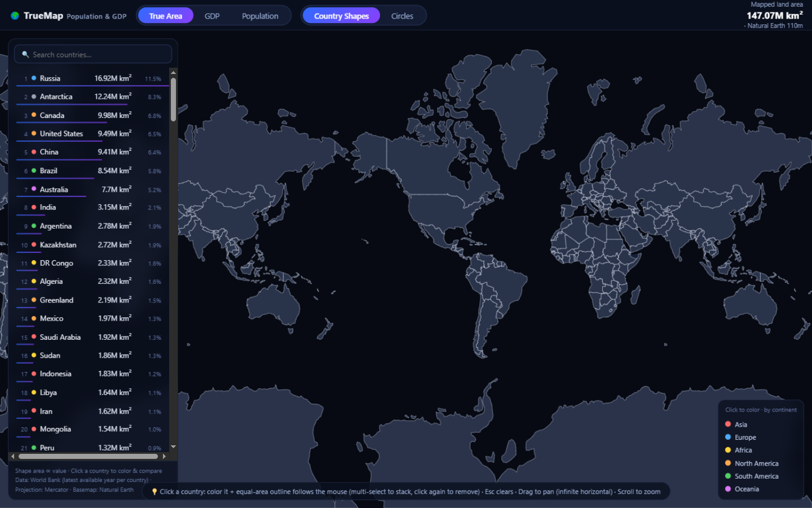Select the True Area tab
Screen dimensions: 812x508
(x=165, y=16)
